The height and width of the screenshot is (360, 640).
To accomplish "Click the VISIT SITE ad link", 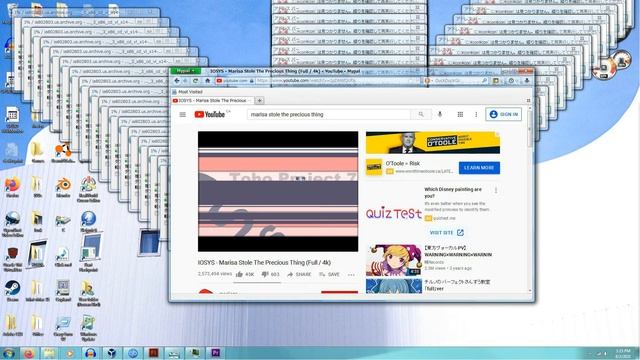I will point(447,233).
